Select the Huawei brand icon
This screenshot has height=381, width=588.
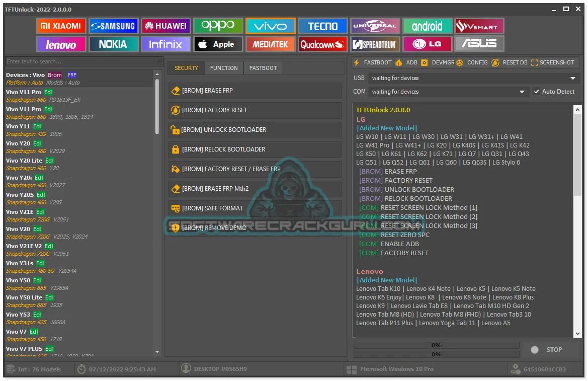tap(166, 26)
